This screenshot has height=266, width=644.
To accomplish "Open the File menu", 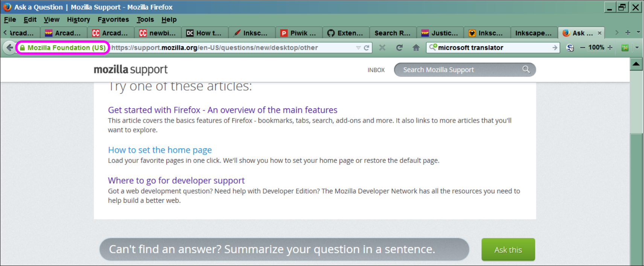I will point(10,20).
